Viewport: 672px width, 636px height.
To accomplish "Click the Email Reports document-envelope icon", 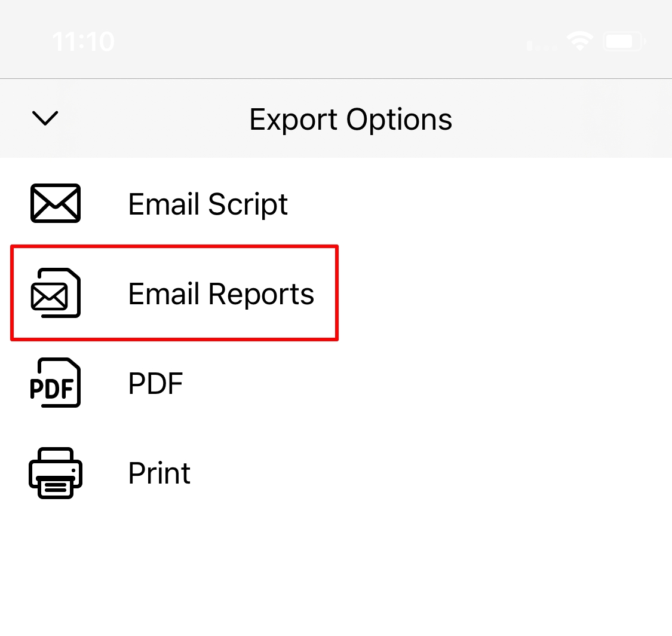I will pos(56,293).
